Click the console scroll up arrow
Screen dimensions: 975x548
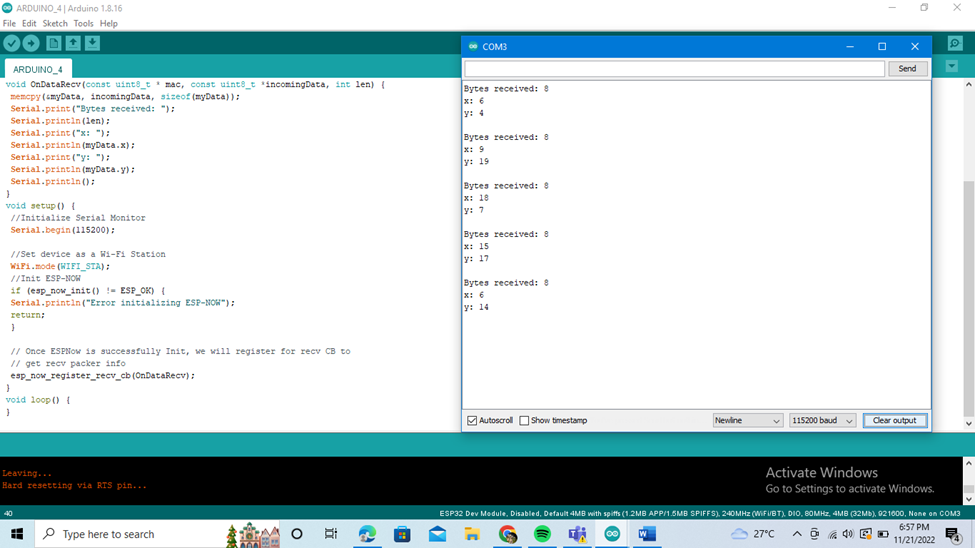click(x=969, y=463)
